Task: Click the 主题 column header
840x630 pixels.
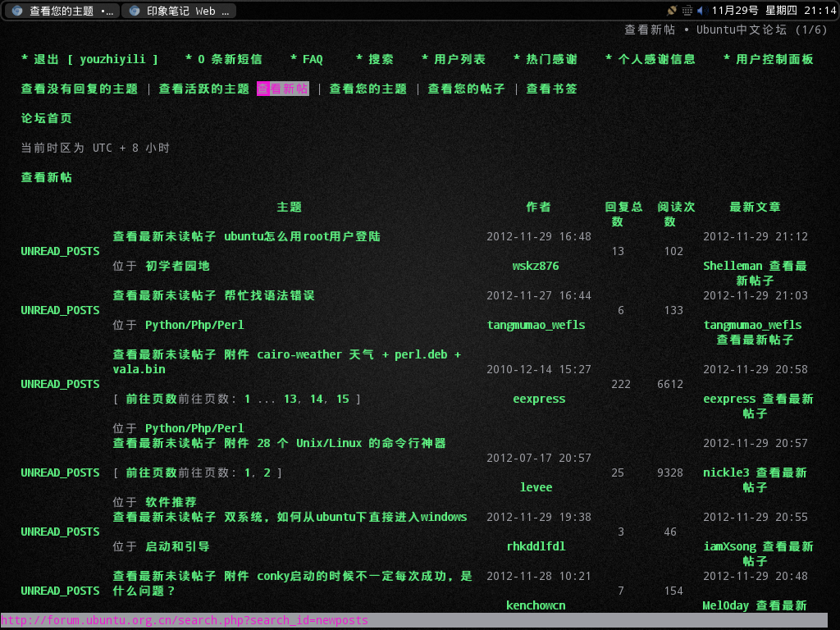Action: [290, 208]
